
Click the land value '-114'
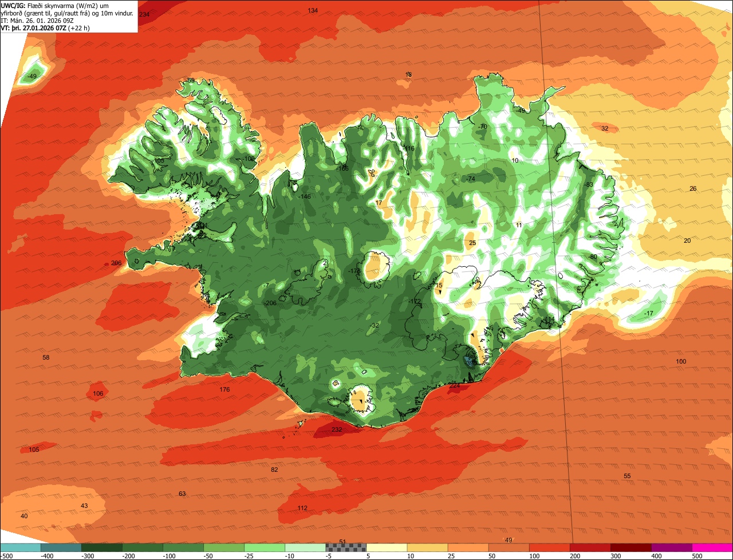(549, 320)
